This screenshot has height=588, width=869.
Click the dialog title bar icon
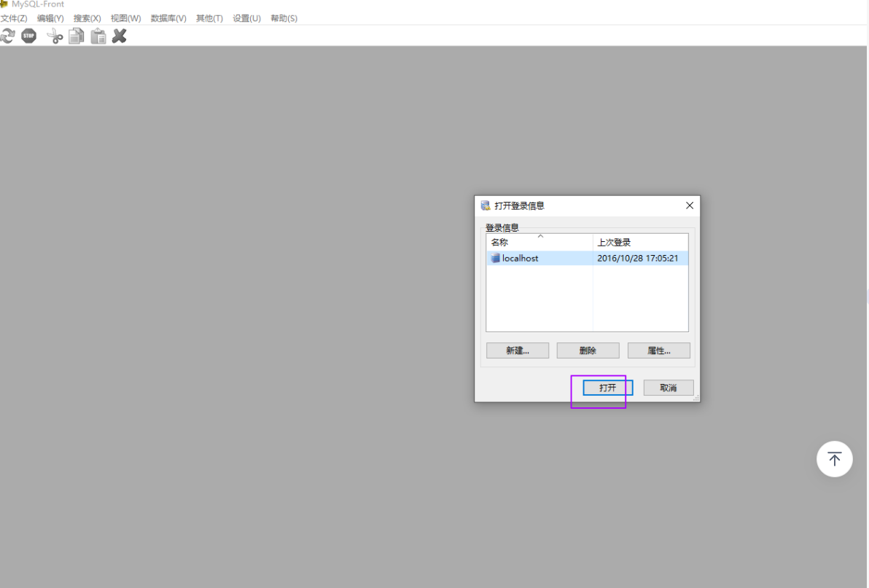[x=486, y=205]
